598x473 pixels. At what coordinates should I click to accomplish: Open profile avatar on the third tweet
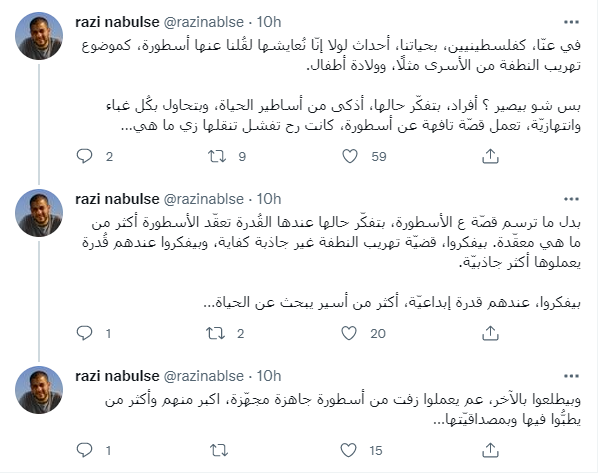[39, 390]
